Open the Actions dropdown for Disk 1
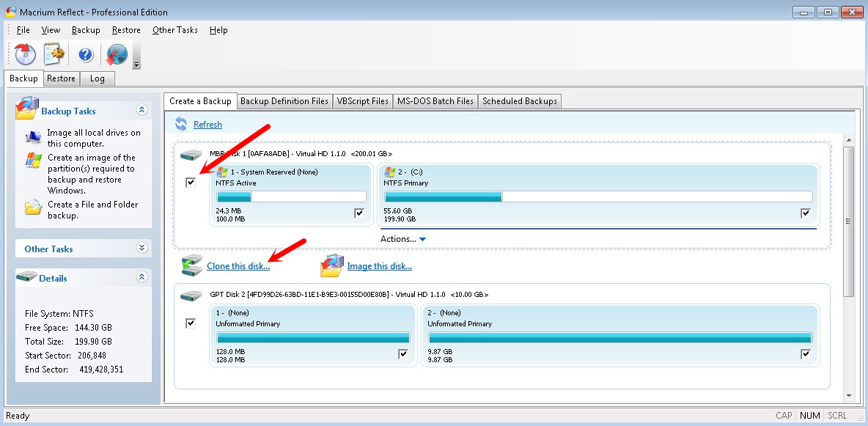Screen dimensions: 868x426 402,239
